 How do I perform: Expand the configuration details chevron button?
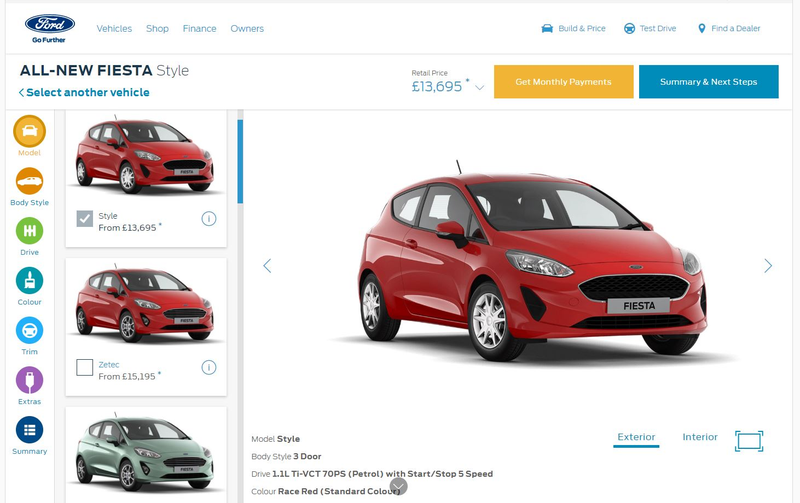pyautogui.click(x=398, y=486)
